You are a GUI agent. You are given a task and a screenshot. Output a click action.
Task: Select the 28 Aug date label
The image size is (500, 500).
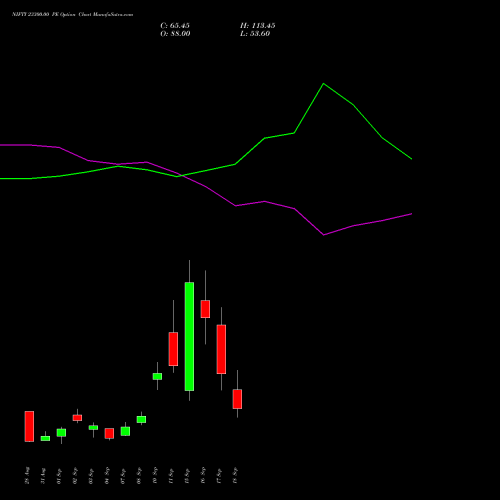[x=27, y=476]
